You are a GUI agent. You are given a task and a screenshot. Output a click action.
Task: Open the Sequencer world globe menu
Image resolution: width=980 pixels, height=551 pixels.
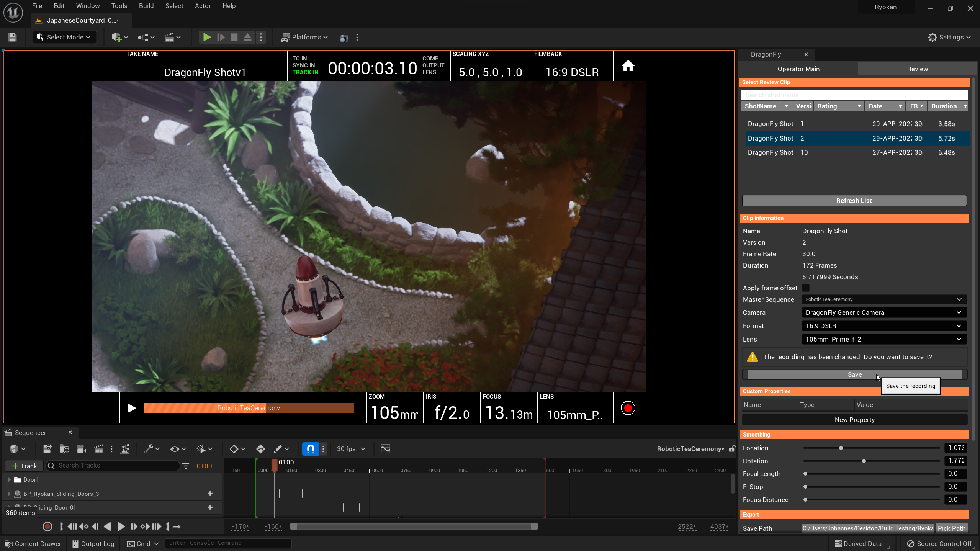click(18, 449)
